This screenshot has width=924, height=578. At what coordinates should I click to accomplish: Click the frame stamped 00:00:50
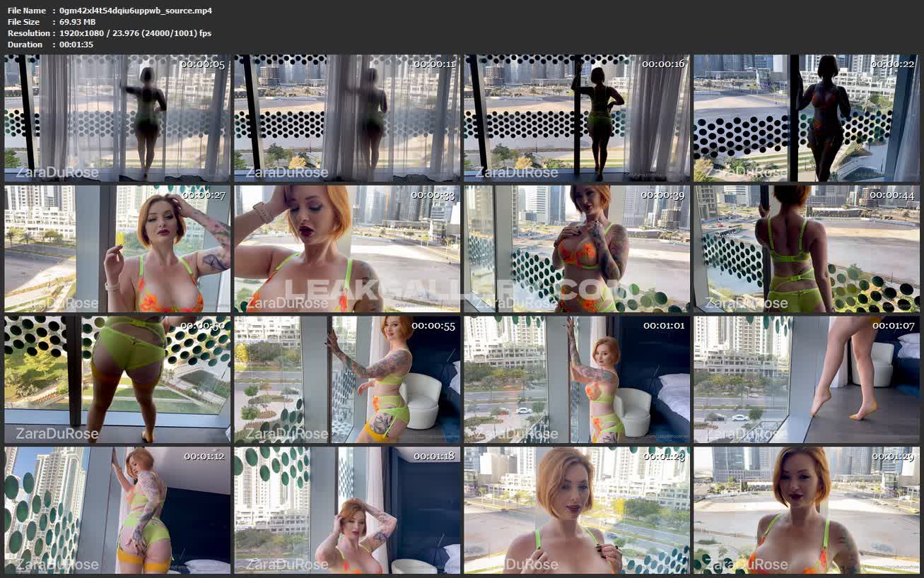[x=117, y=379]
